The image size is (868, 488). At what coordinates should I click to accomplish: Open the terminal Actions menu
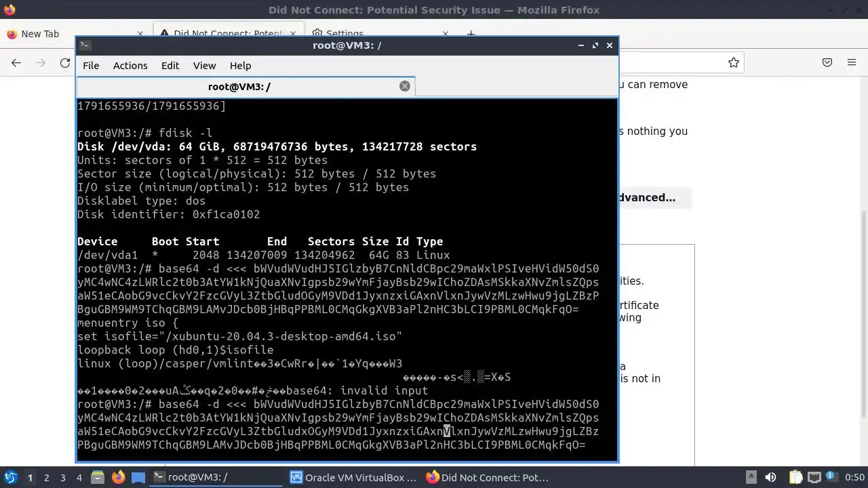(x=130, y=66)
